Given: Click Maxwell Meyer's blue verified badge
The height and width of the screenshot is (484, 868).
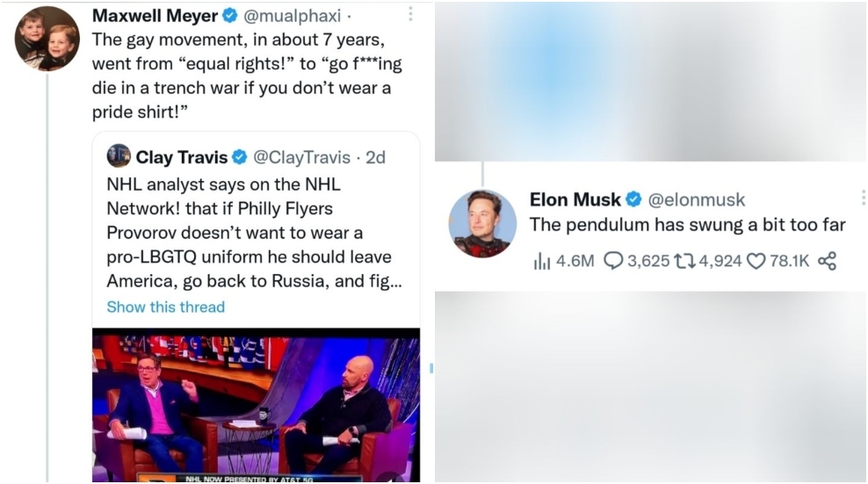Looking at the screenshot, I should click(x=229, y=16).
